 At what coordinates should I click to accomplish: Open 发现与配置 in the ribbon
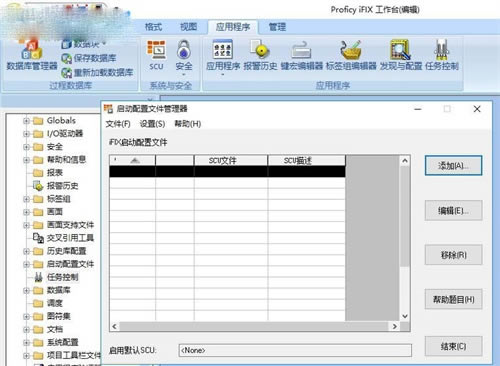coord(401,55)
